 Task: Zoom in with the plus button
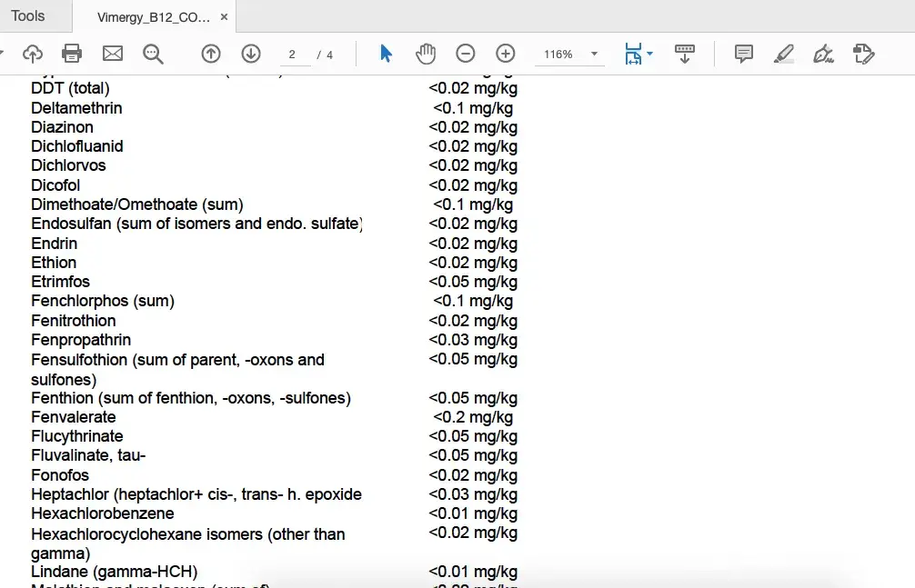[506, 55]
